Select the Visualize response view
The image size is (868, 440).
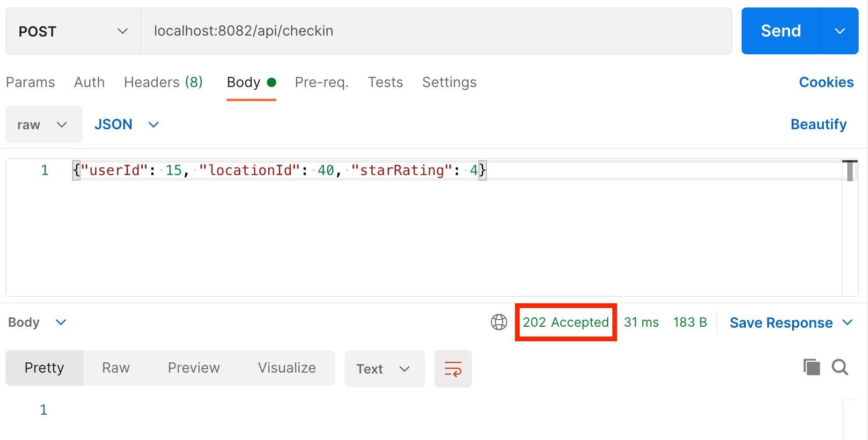(287, 368)
